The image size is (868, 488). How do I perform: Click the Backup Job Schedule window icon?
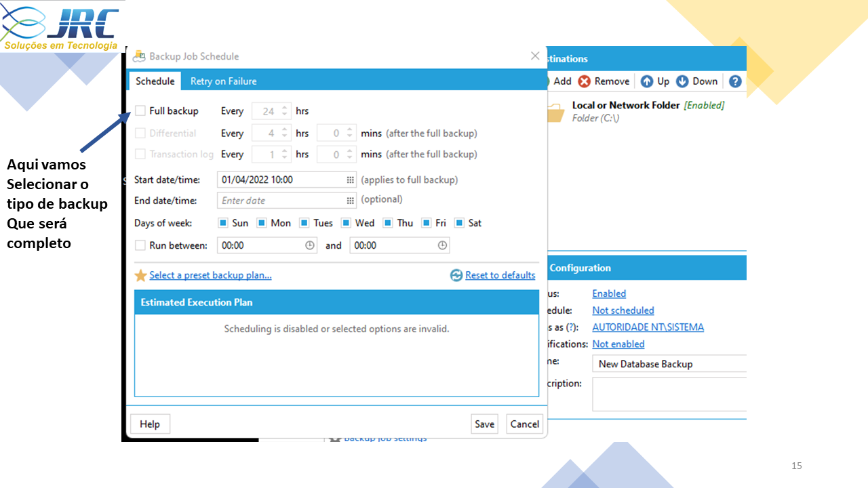pyautogui.click(x=138, y=56)
